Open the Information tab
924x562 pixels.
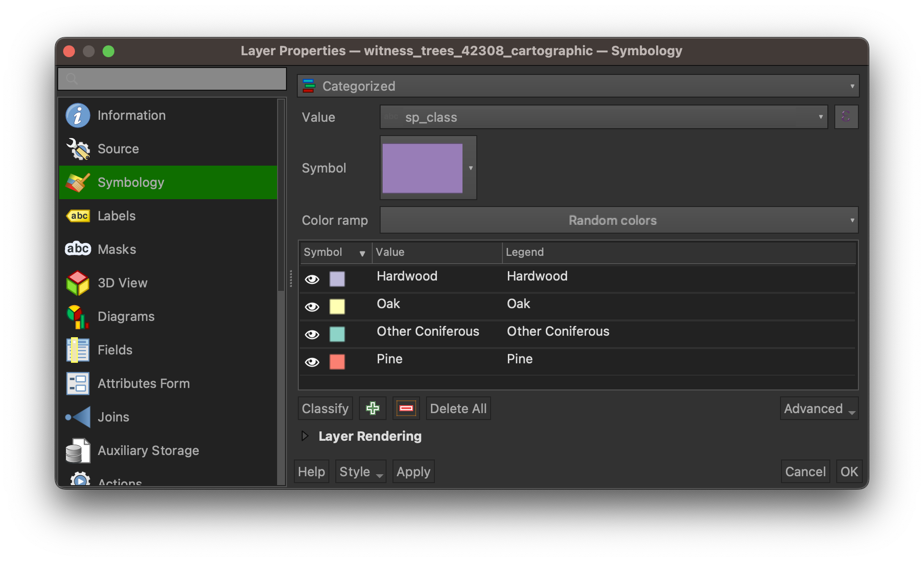(x=168, y=115)
